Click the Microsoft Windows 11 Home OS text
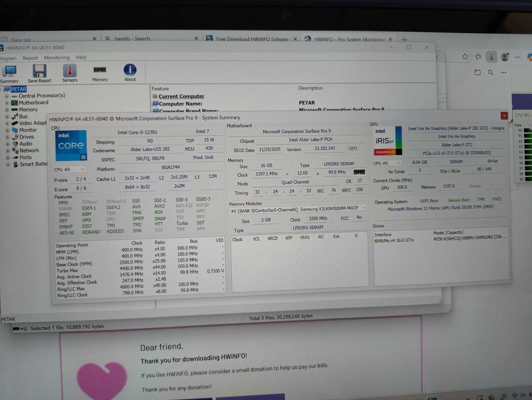 point(440,208)
